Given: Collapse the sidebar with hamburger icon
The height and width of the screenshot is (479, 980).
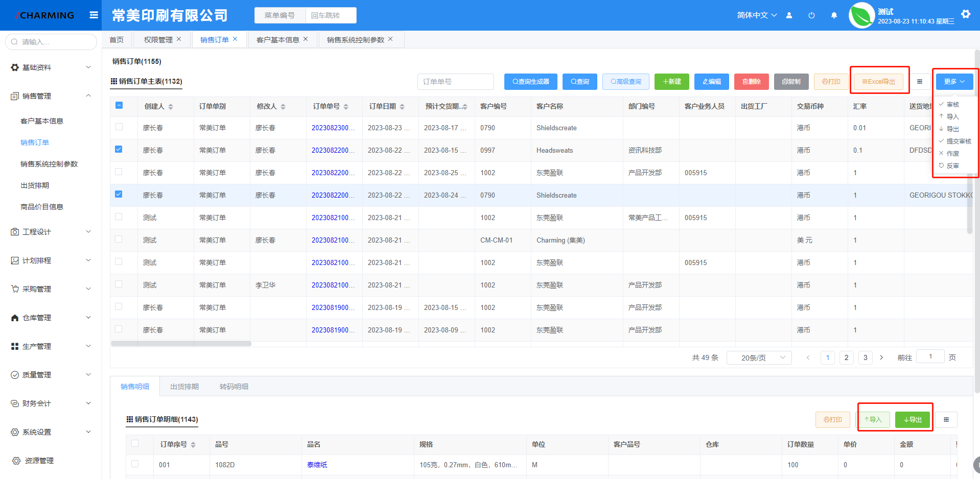Looking at the screenshot, I should point(94,15).
